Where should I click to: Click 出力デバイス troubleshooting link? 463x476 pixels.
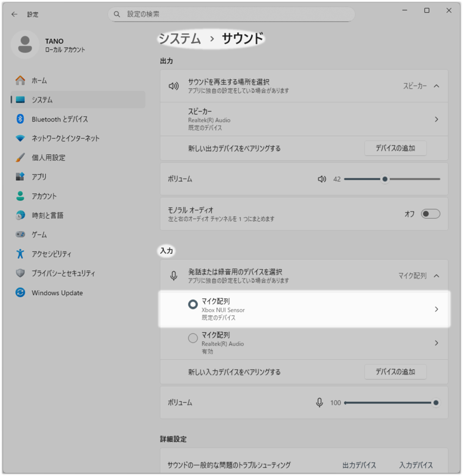(x=359, y=465)
